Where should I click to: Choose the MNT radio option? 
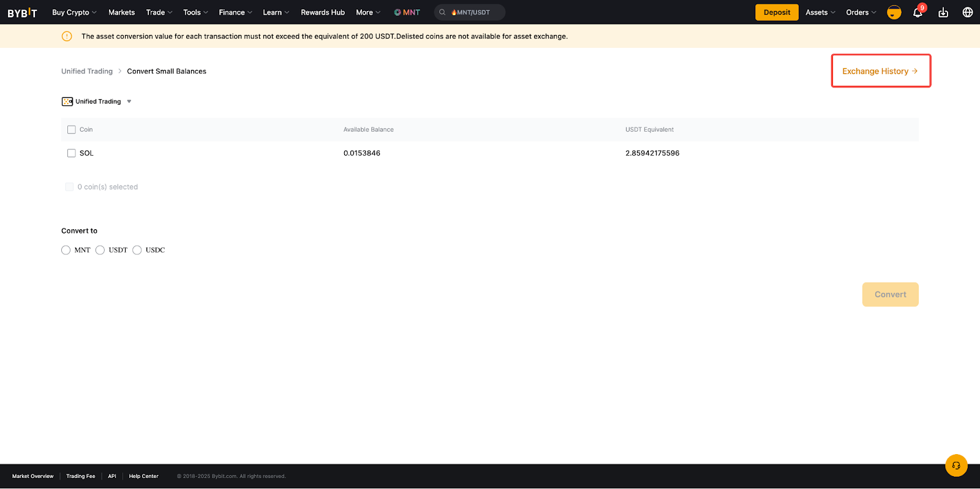[66, 250]
